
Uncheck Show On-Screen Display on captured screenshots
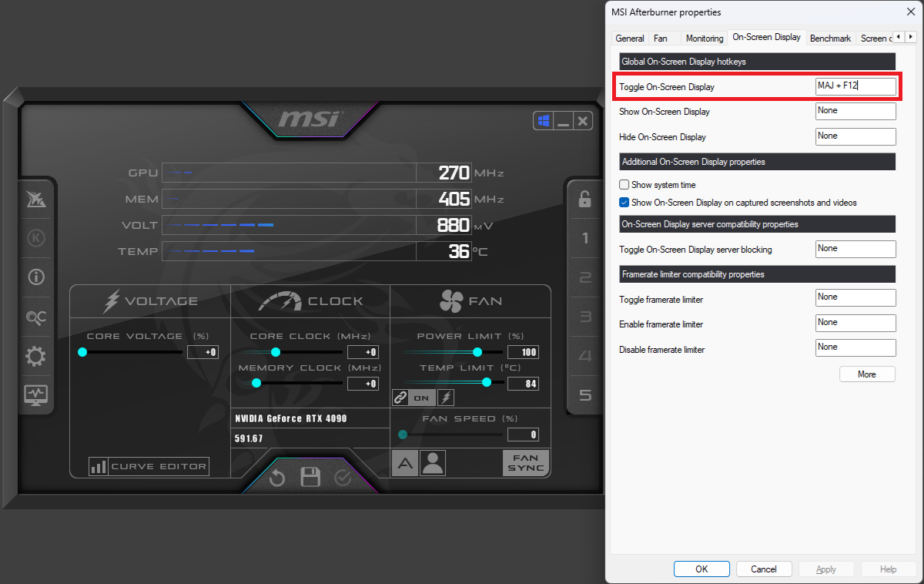pos(624,203)
